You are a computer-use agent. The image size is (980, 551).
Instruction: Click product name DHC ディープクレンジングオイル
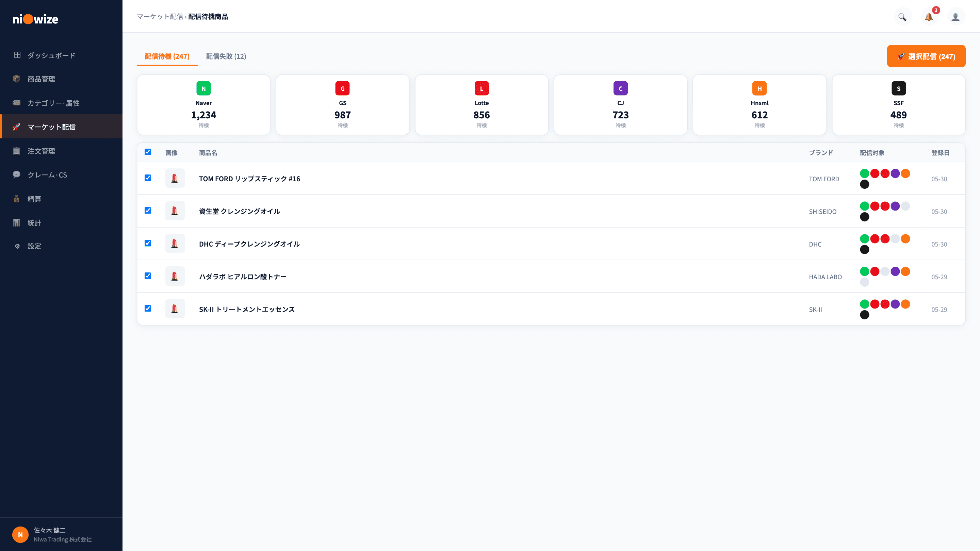pos(249,244)
